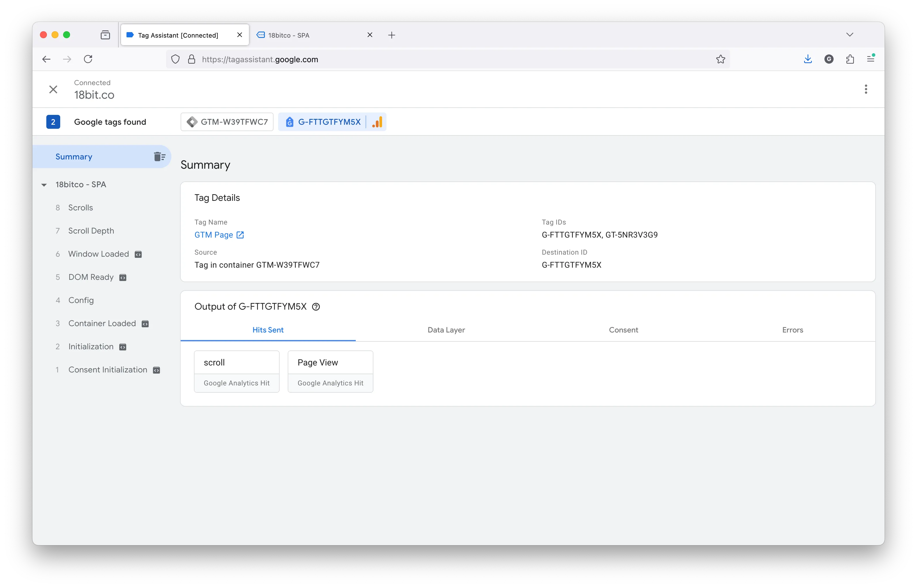Open a new browser tab
917x588 pixels.
391,35
